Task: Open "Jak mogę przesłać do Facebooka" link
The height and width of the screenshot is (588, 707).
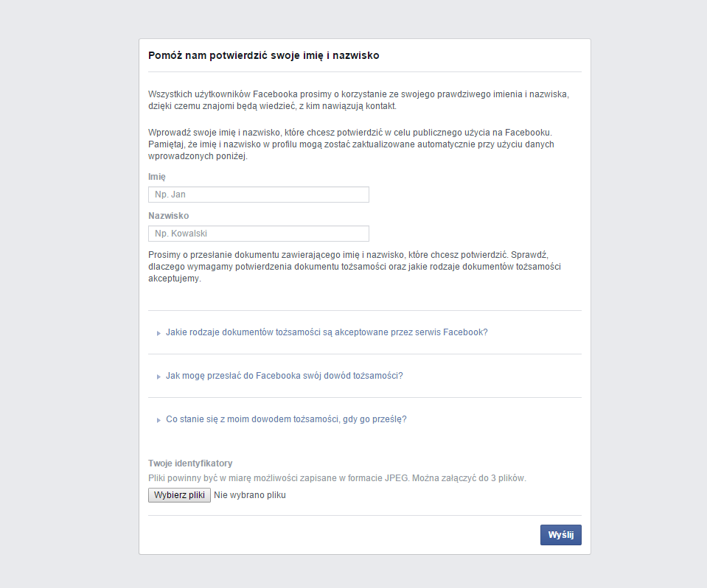Action: 284,376
